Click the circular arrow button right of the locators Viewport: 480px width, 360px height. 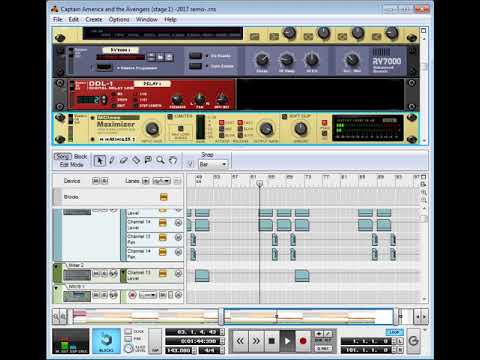[414, 341]
